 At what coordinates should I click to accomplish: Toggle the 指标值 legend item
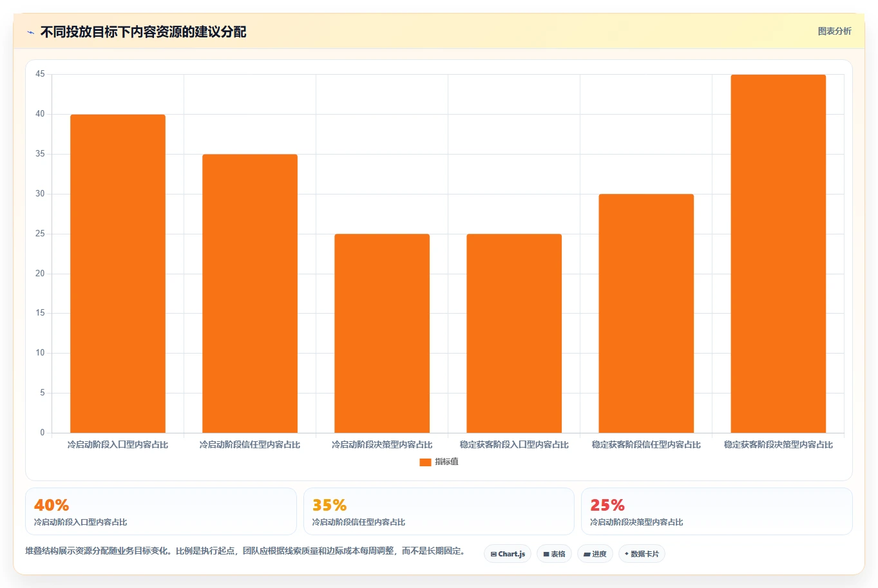439,462
